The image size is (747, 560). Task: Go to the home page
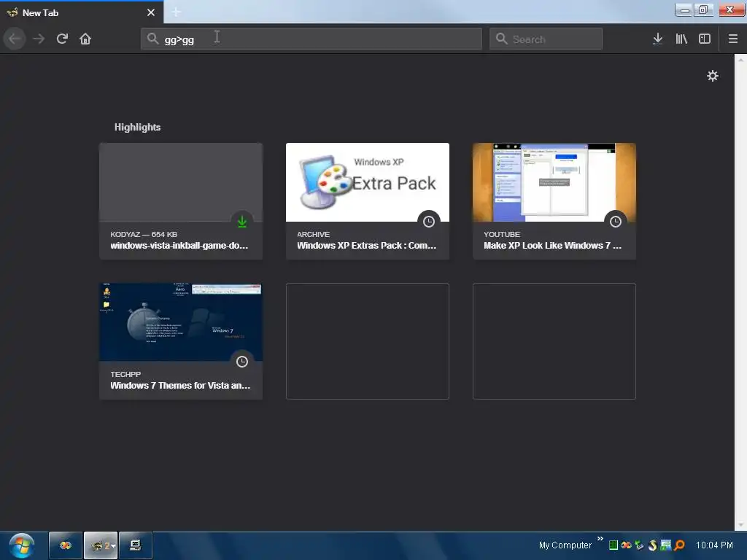click(85, 39)
